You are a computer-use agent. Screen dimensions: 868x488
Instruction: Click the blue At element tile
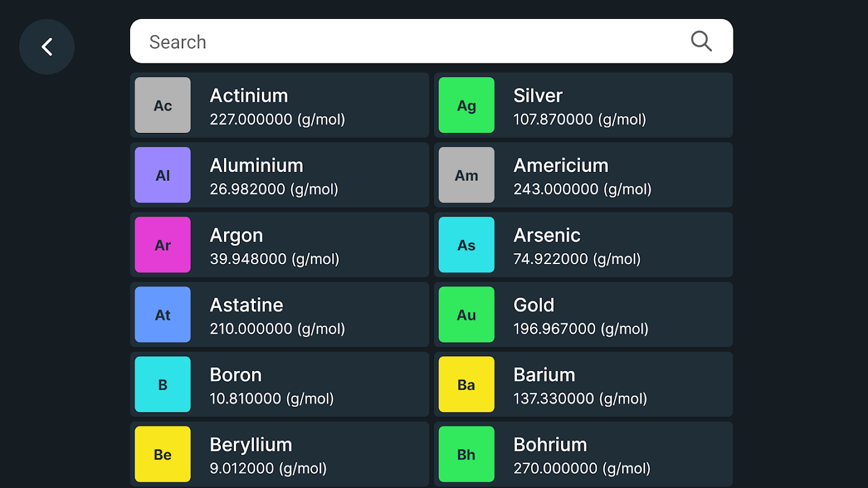click(162, 315)
